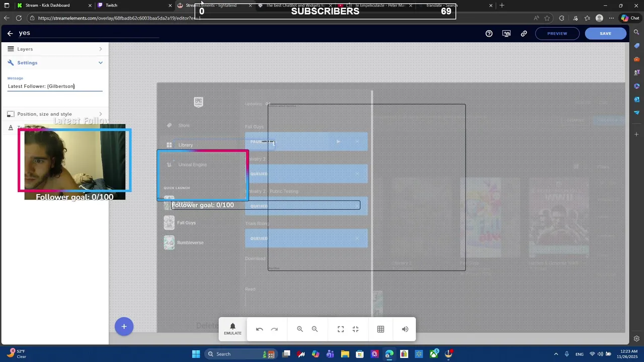Save the overlay
Screen dimensions: 644x362
coord(606,33)
